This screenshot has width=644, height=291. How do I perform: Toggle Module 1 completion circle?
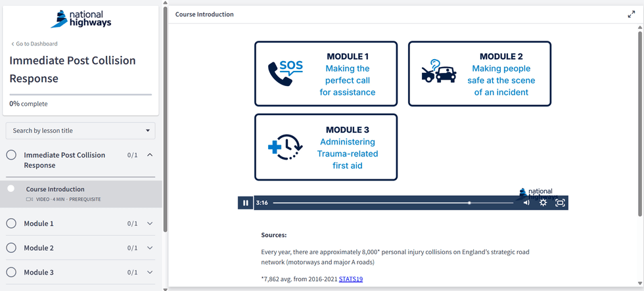(11, 223)
